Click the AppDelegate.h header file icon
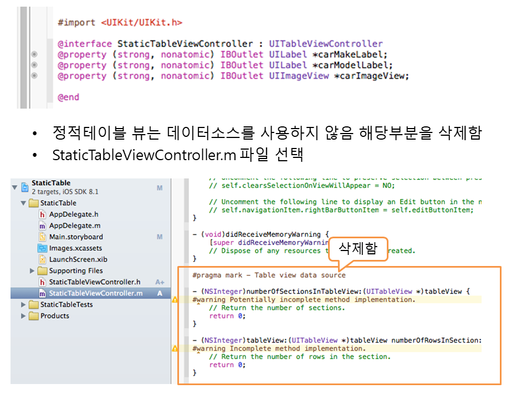 [x=43, y=214]
